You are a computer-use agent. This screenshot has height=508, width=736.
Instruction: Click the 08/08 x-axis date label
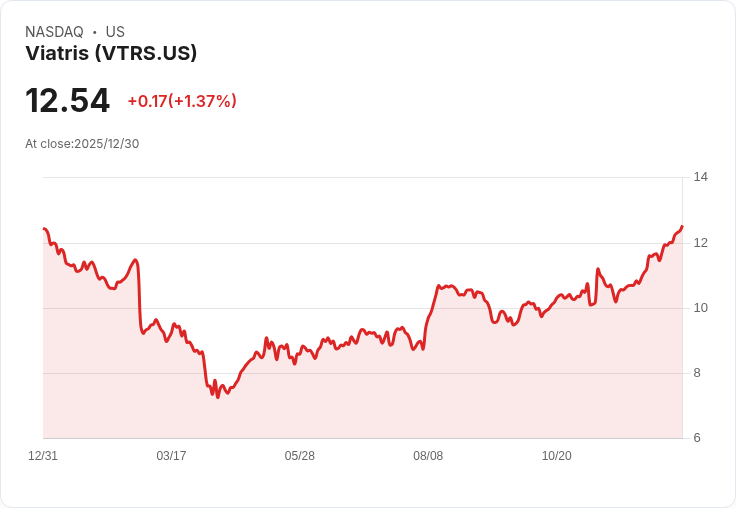point(428,455)
